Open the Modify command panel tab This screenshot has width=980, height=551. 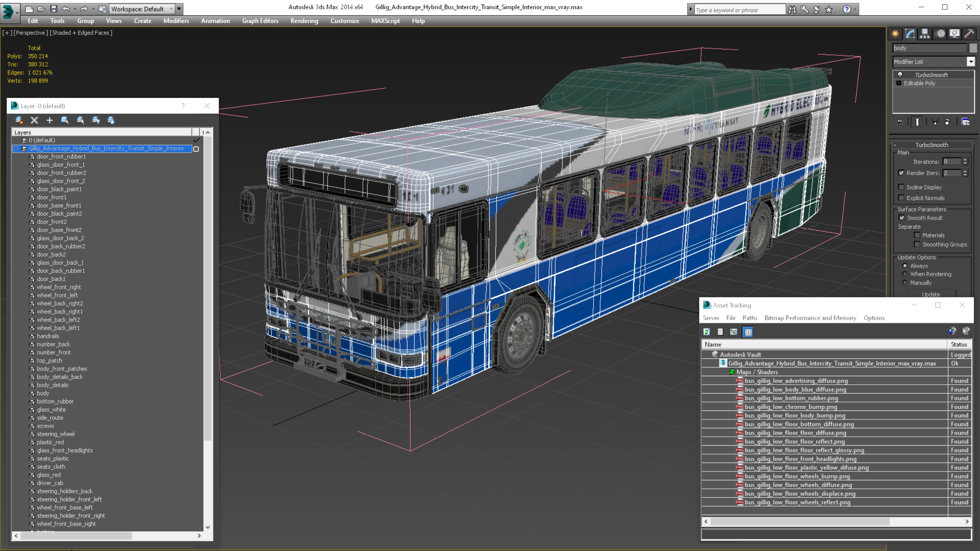pos(910,34)
